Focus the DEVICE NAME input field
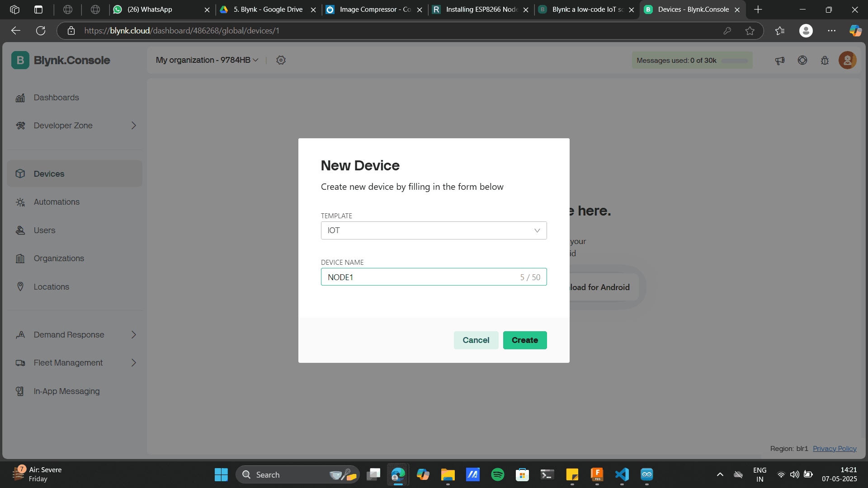868x488 pixels. pyautogui.click(x=434, y=277)
